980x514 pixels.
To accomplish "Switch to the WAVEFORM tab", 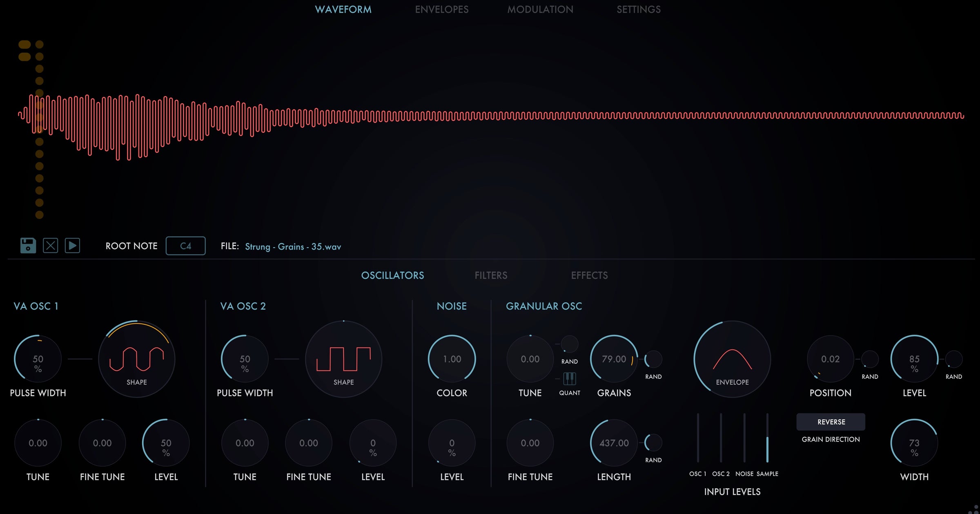I will click(x=343, y=9).
